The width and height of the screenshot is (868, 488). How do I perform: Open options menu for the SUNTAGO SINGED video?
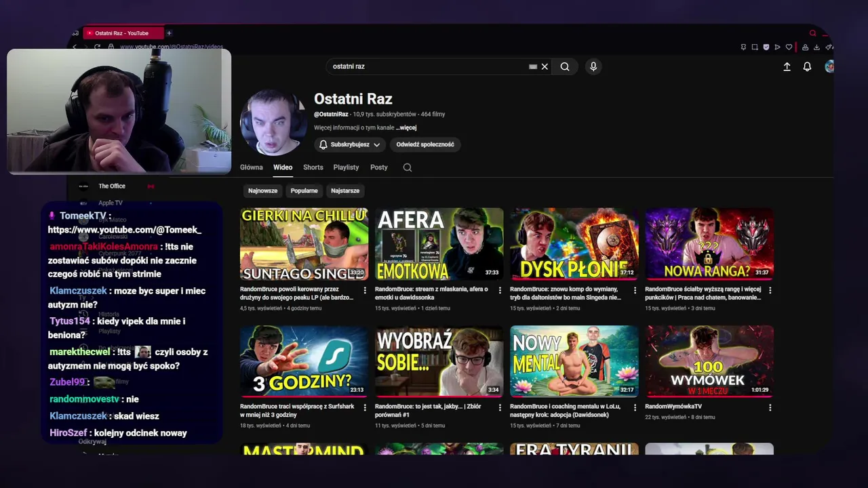[x=365, y=290]
